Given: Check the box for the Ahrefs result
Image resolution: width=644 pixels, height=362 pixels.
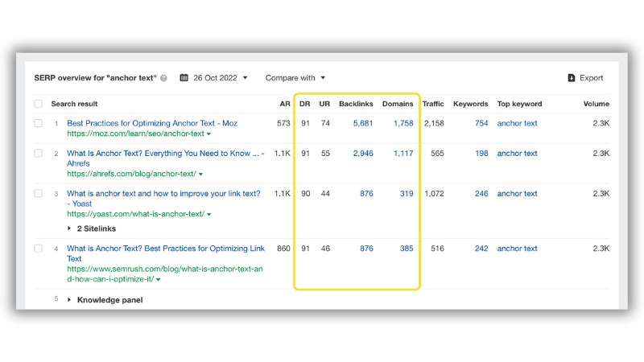Looking at the screenshot, I should 38,153.
